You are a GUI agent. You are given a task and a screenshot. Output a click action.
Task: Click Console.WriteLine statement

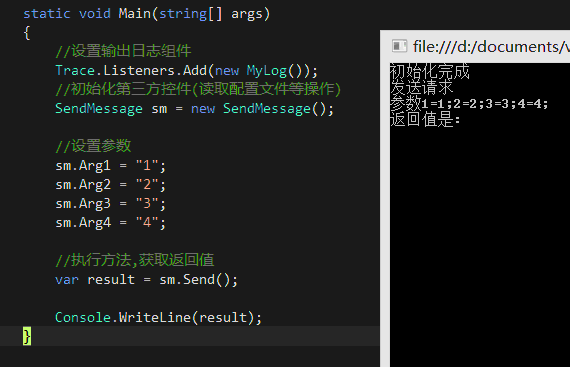pyautogui.click(x=158, y=318)
